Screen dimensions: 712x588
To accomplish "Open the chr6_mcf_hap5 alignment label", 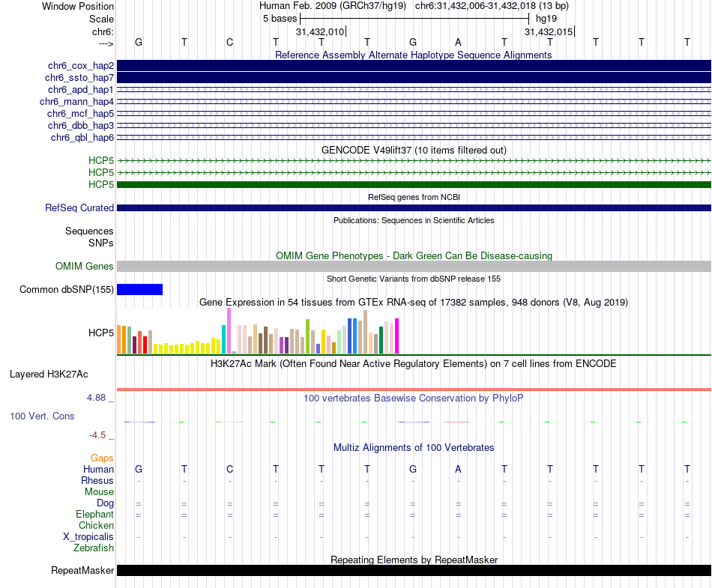I will [80, 113].
